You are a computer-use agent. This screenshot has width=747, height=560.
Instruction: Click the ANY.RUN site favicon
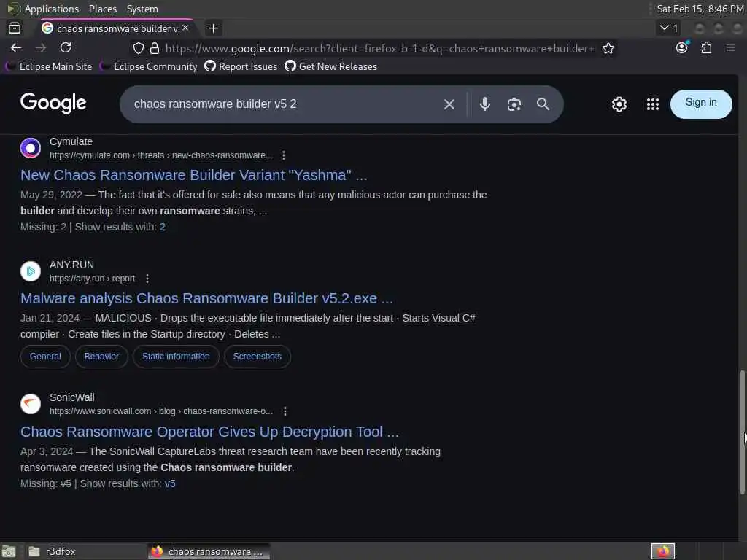(x=31, y=271)
